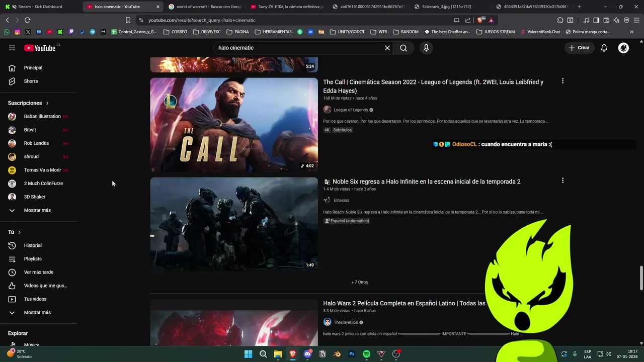Open Ver más tarde list
The height and width of the screenshot is (362, 644).
(38, 273)
